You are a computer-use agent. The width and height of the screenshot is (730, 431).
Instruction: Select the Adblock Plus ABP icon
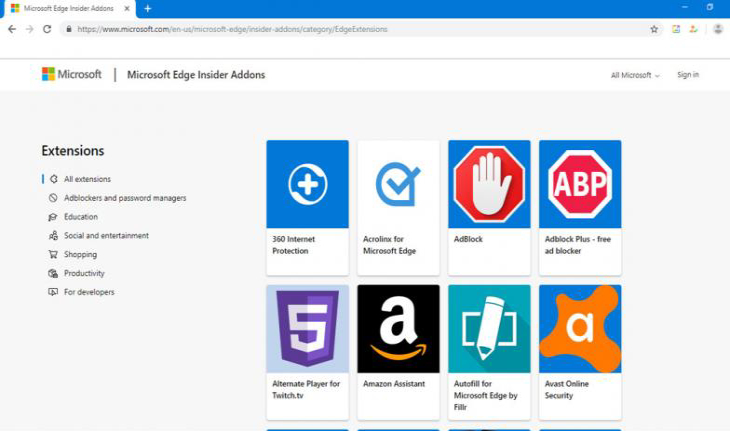coord(580,184)
